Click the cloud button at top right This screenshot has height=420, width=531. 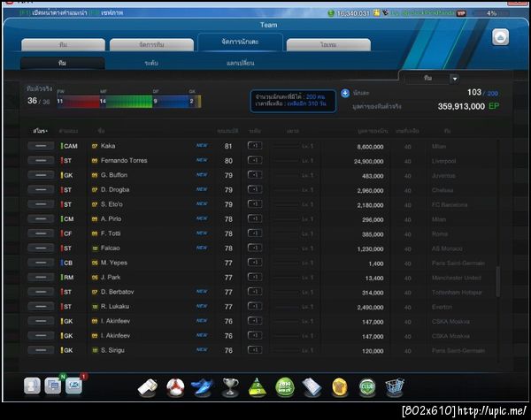click(501, 37)
